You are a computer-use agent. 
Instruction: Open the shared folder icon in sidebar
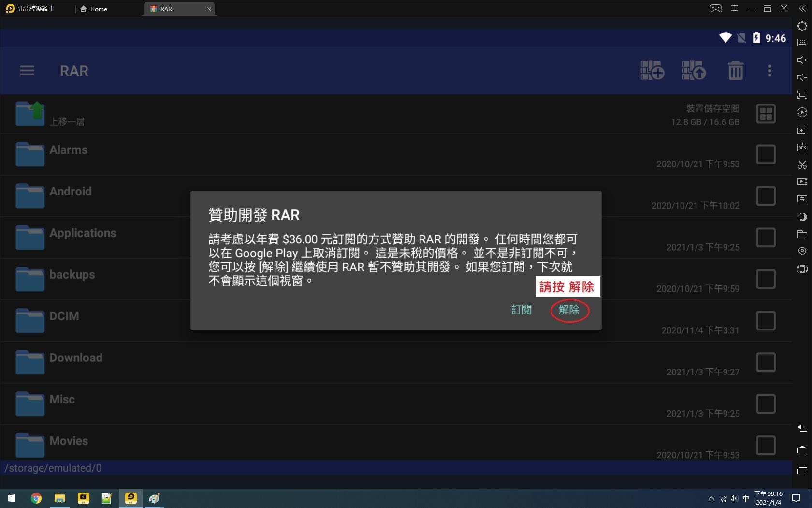pyautogui.click(x=802, y=234)
